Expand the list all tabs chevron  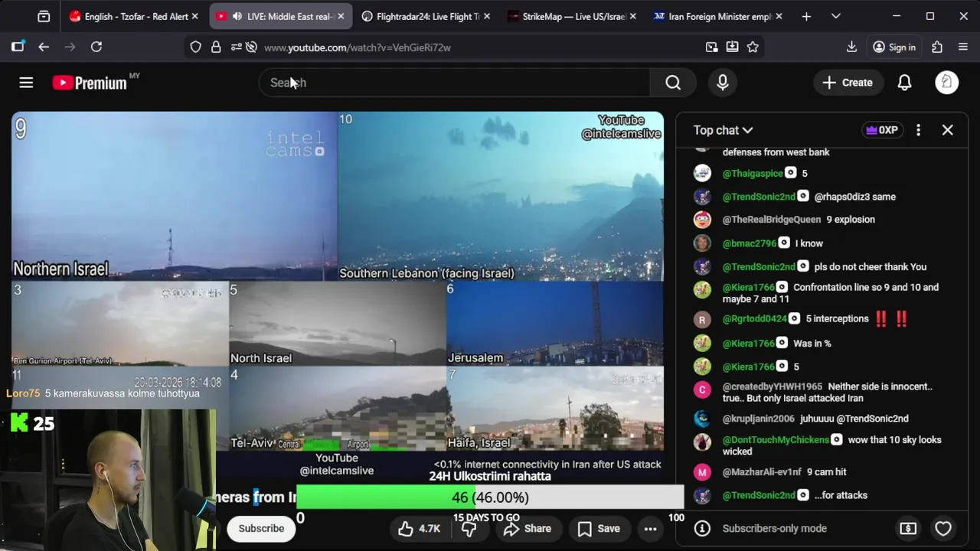coord(835,16)
